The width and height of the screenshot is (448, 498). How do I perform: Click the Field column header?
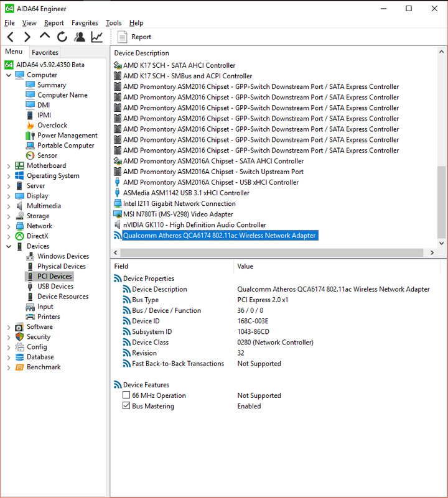point(121,266)
